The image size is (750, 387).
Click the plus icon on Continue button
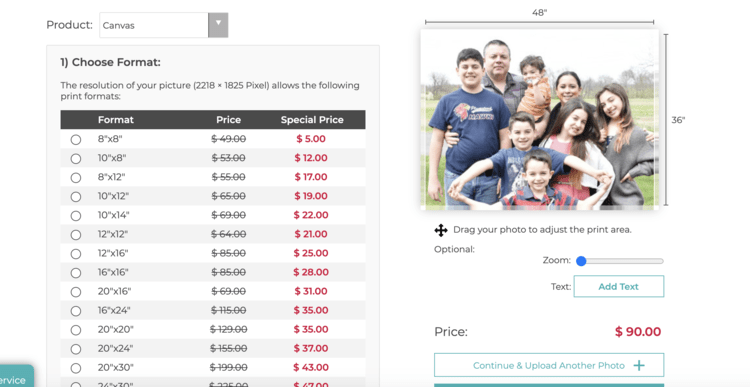point(639,365)
